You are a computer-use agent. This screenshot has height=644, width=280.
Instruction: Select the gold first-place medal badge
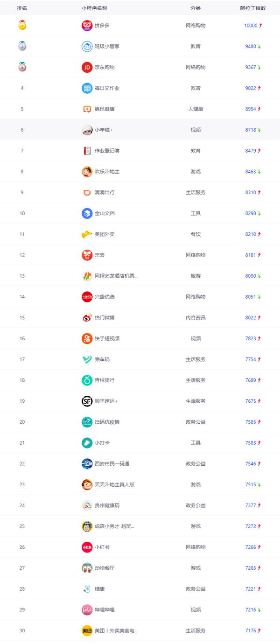click(x=22, y=26)
